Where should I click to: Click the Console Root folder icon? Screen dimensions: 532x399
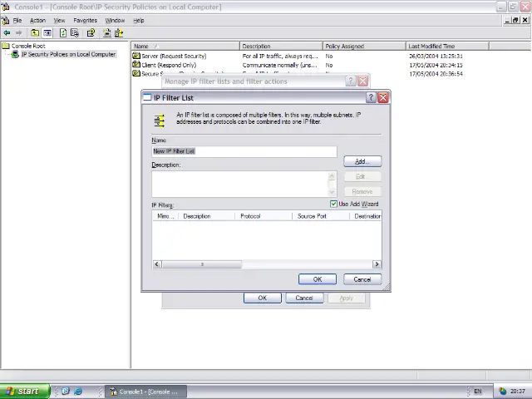point(6,46)
